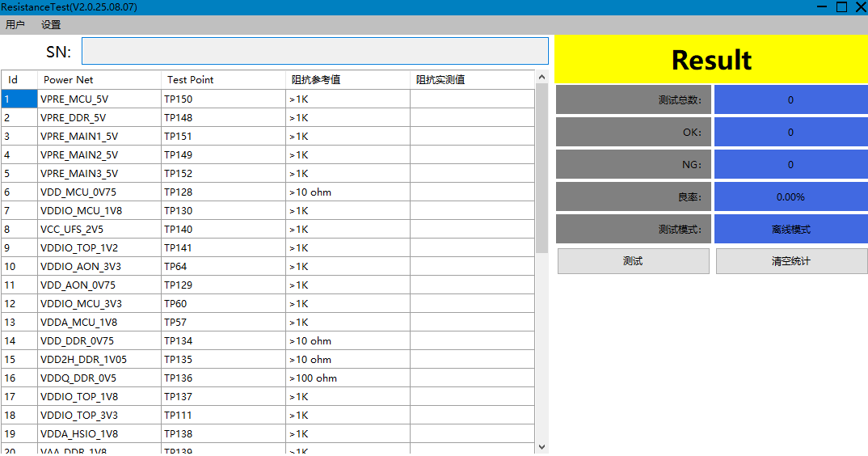Viewport: 868px width, 456px height.
Task: Click the scrollbar up arrow of the table
Action: pos(542,77)
